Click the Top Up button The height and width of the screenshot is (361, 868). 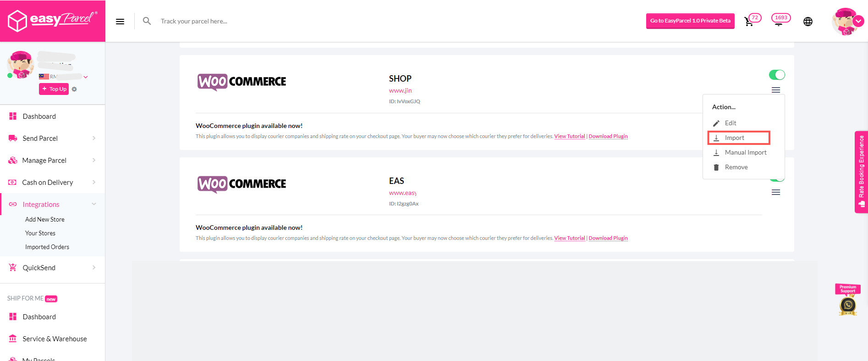tap(54, 89)
